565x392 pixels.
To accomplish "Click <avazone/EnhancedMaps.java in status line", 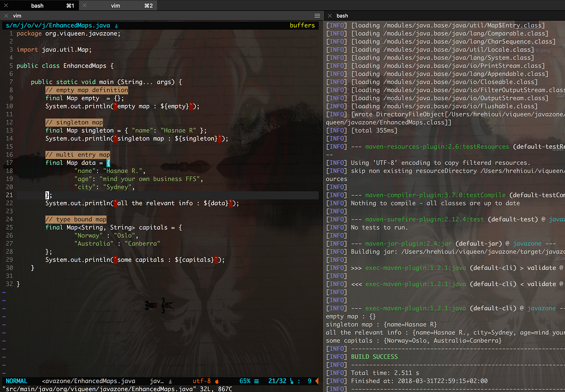I will point(88,381).
